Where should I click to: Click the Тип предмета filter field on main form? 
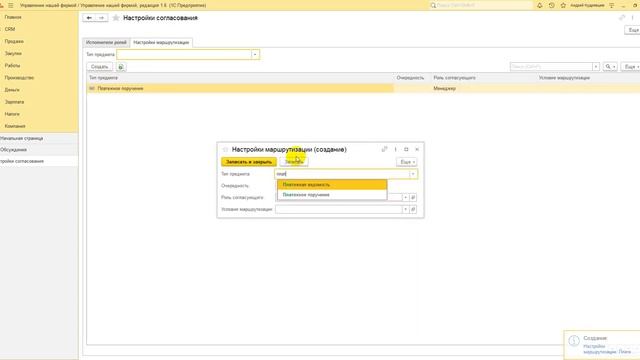[184, 54]
